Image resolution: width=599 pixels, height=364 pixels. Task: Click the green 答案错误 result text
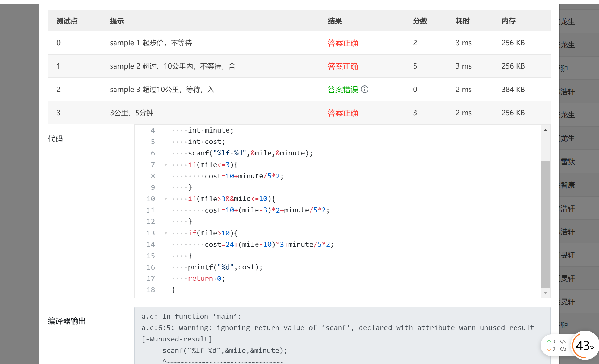pos(343,90)
